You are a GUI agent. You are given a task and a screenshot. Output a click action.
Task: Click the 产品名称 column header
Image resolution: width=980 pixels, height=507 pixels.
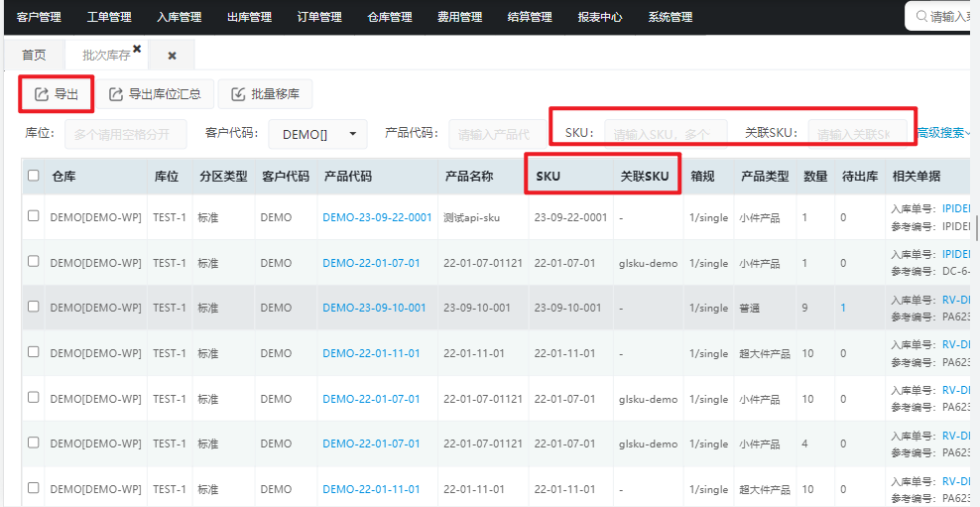(469, 177)
